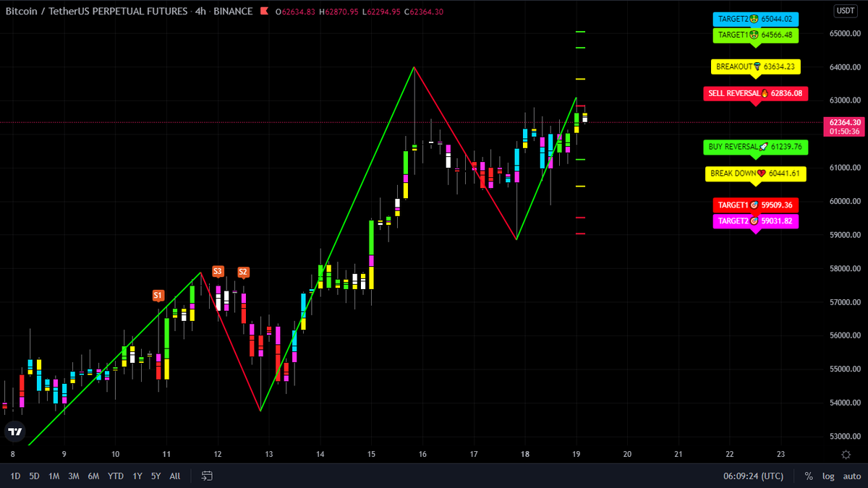Click the SELL REVERSAL 62836.08 label
Viewport: 868px width, 488px height.
click(756, 93)
